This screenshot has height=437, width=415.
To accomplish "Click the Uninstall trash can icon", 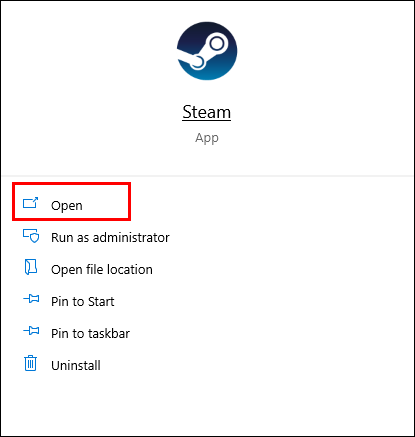I will pos(31,363).
